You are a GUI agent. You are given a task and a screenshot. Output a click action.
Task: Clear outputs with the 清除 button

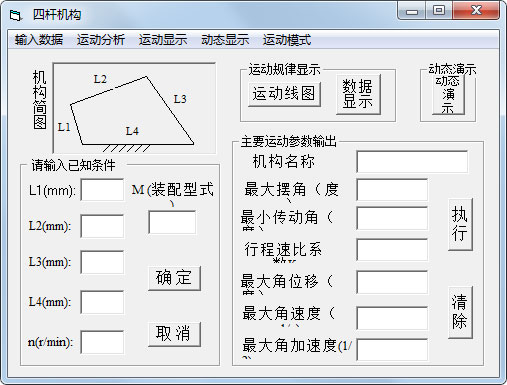pos(460,312)
